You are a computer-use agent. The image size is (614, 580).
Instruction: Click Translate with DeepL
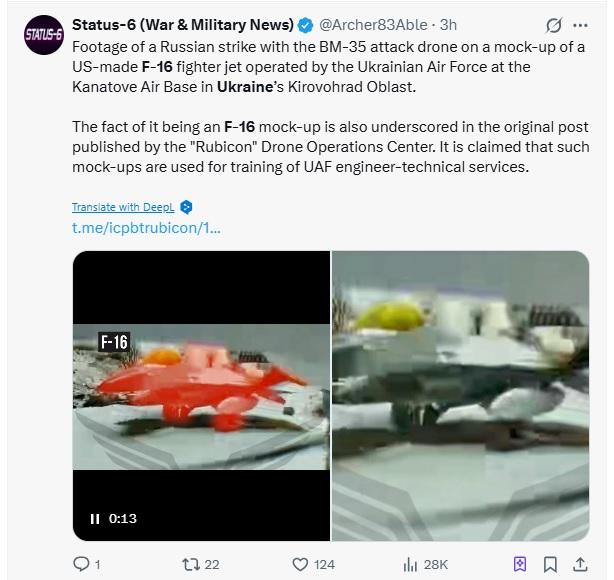click(x=123, y=207)
